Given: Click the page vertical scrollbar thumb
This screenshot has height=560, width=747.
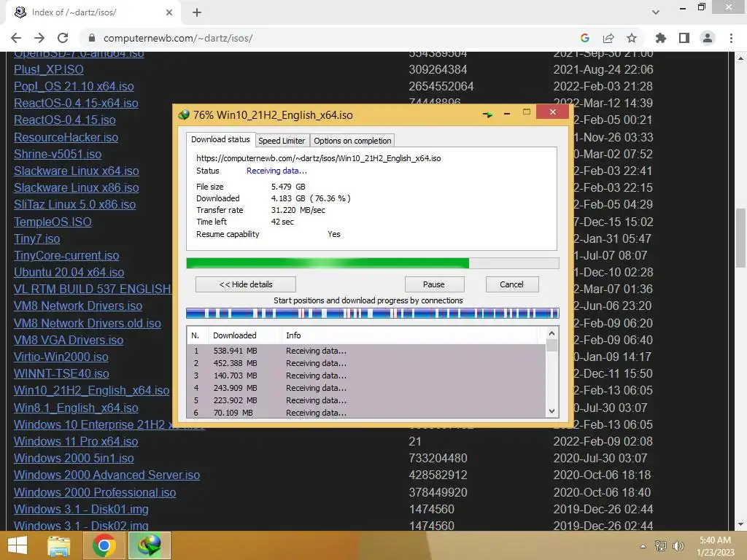Looking at the screenshot, I should tap(740, 238).
